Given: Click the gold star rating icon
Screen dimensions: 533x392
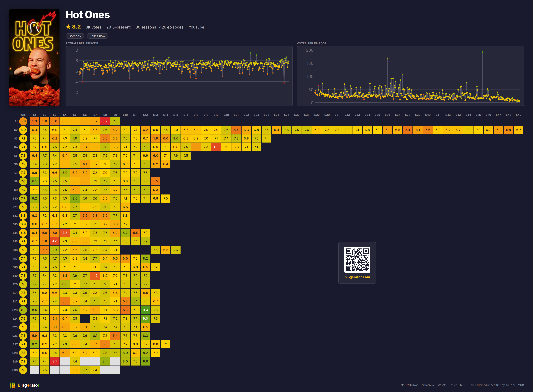Looking at the screenshot, I should (68, 27).
